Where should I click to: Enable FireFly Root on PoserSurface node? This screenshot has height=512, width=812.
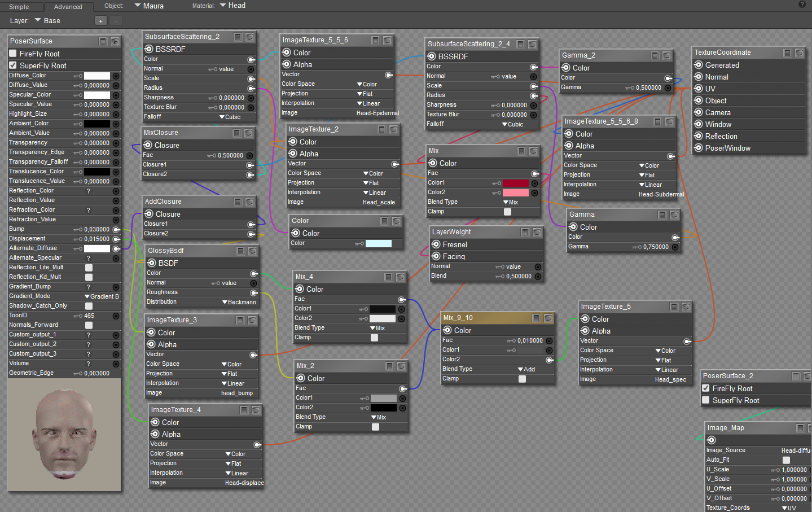tap(13, 54)
